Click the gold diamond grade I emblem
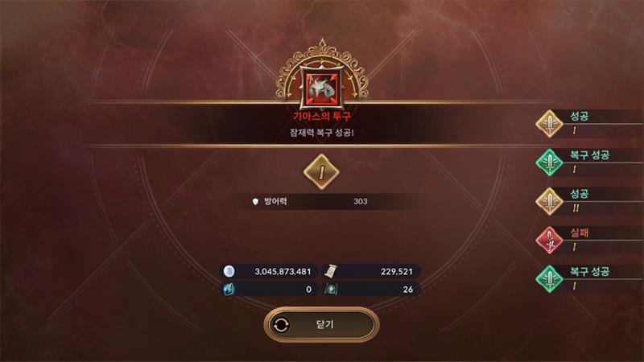The image size is (644, 362). 321,172
